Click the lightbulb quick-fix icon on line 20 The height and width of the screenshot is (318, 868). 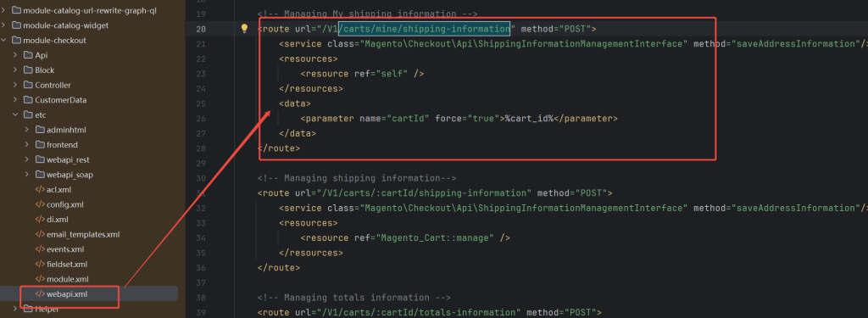point(244,29)
